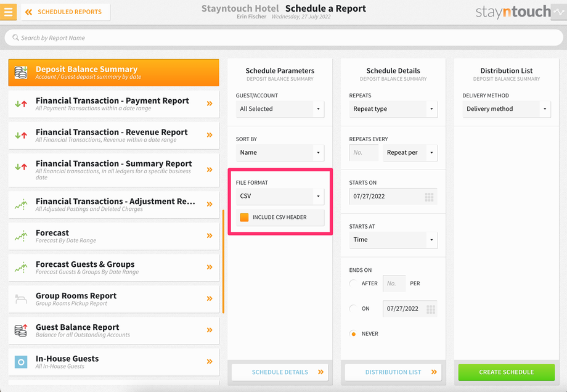The width and height of the screenshot is (567, 392).
Task: Click the chevron arrow on Adjustment report row
Action: click(210, 204)
